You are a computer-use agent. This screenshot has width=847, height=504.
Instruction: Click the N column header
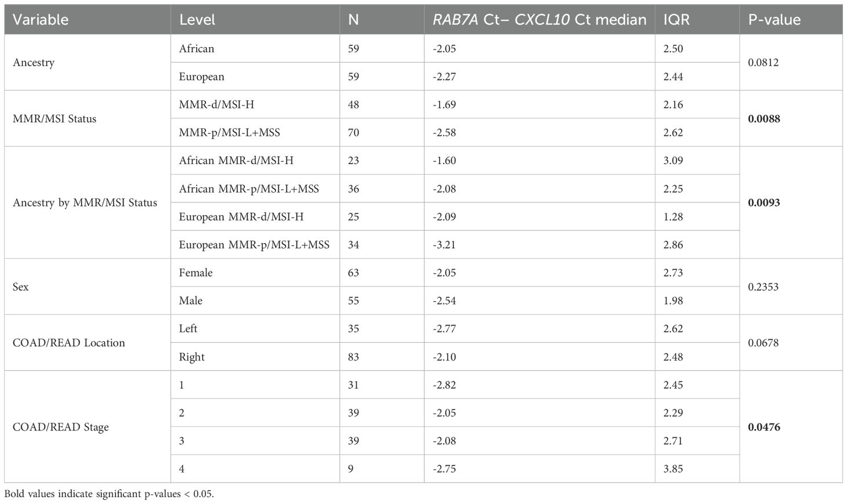coord(353,20)
